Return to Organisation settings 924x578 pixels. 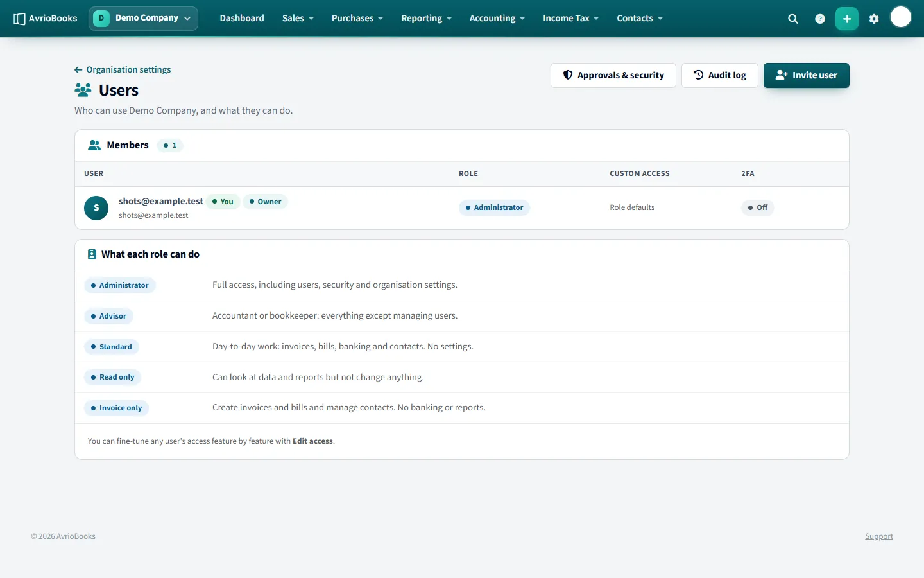coord(123,69)
